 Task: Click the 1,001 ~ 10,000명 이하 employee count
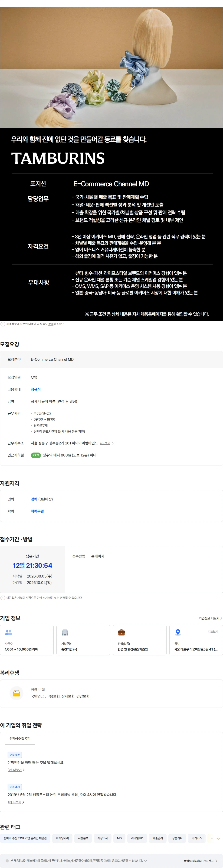tap(21, 649)
